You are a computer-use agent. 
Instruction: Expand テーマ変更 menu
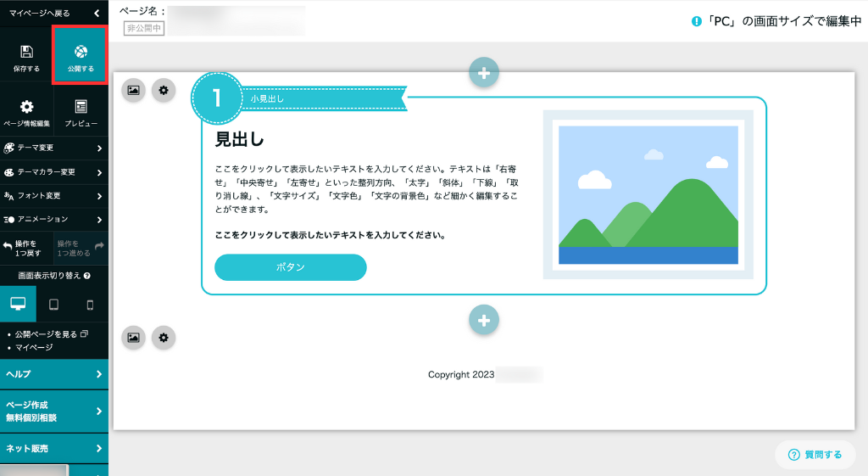click(53, 148)
